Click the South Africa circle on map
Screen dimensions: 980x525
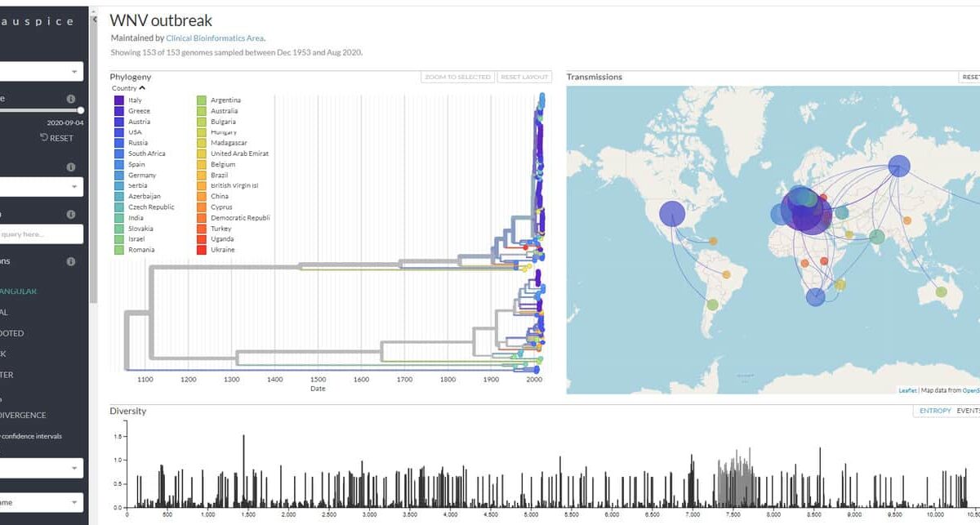click(x=815, y=297)
